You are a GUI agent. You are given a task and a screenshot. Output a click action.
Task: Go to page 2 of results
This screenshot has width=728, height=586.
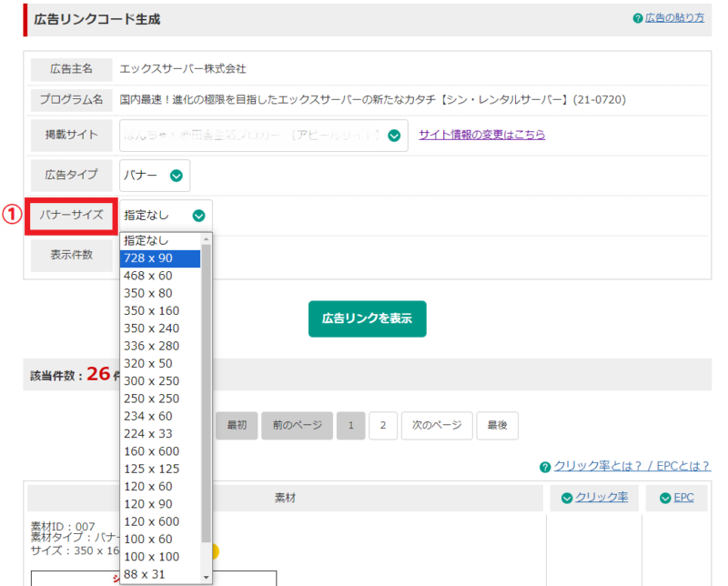382,426
